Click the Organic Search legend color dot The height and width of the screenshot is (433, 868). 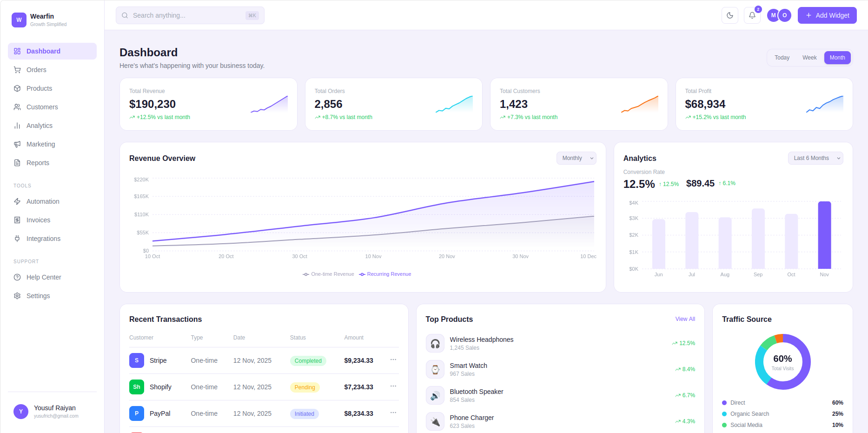click(x=724, y=414)
